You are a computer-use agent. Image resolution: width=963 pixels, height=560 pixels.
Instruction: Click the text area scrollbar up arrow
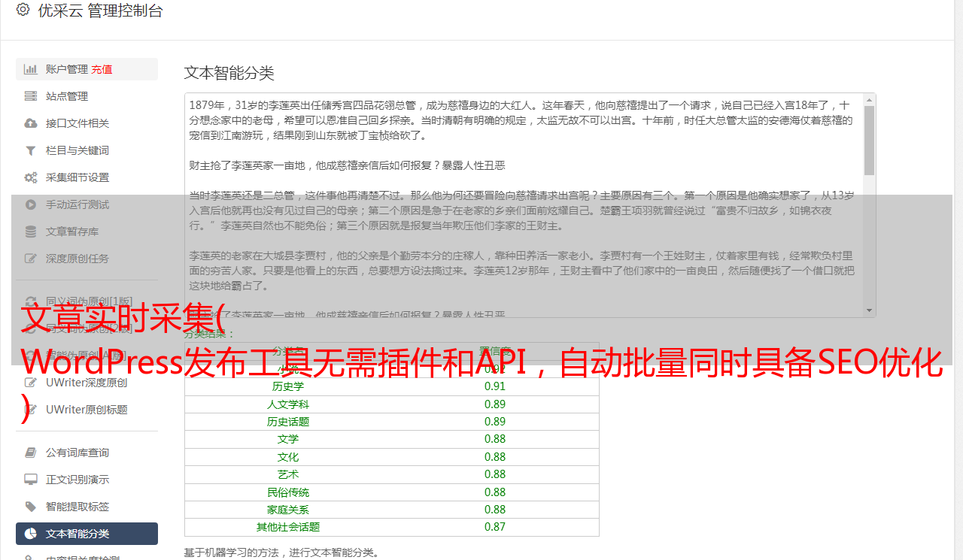point(869,99)
